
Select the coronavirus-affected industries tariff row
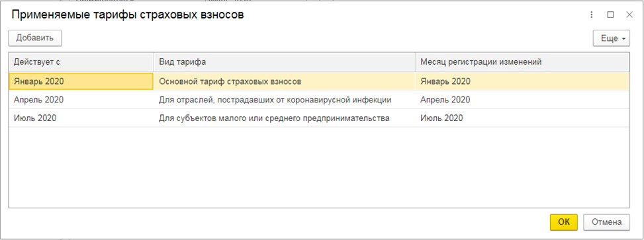319,100
